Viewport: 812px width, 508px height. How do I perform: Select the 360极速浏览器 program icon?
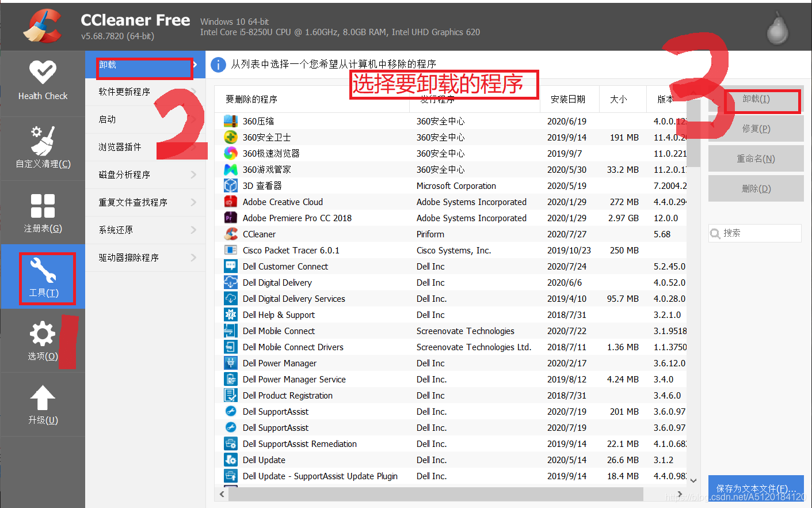pyautogui.click(x=231, y=153)
